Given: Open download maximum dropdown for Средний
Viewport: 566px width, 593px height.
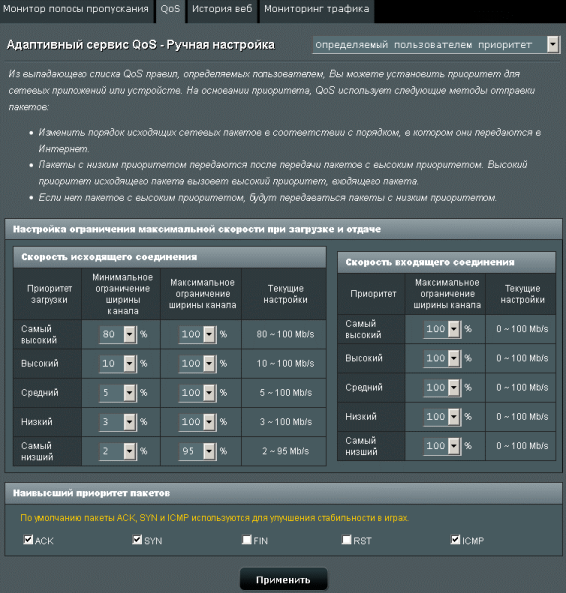Looking at the screenshot, I should [x=442, y=387].
